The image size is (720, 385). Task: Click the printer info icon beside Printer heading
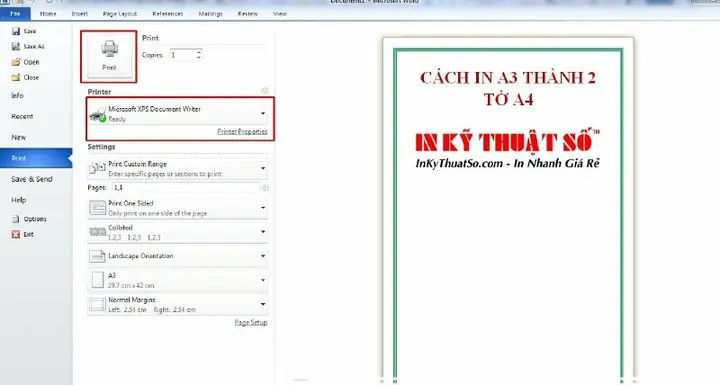pos(265,91)
